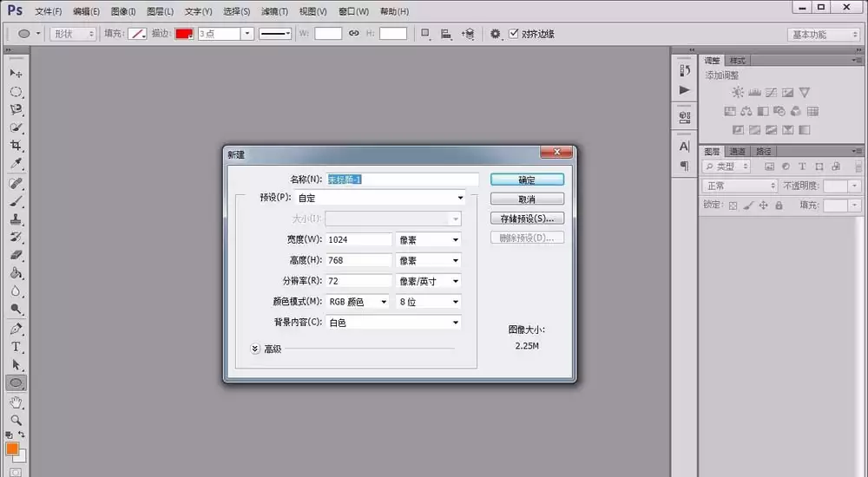
Task: Select the Hand tool
Action: coord(16,402)
